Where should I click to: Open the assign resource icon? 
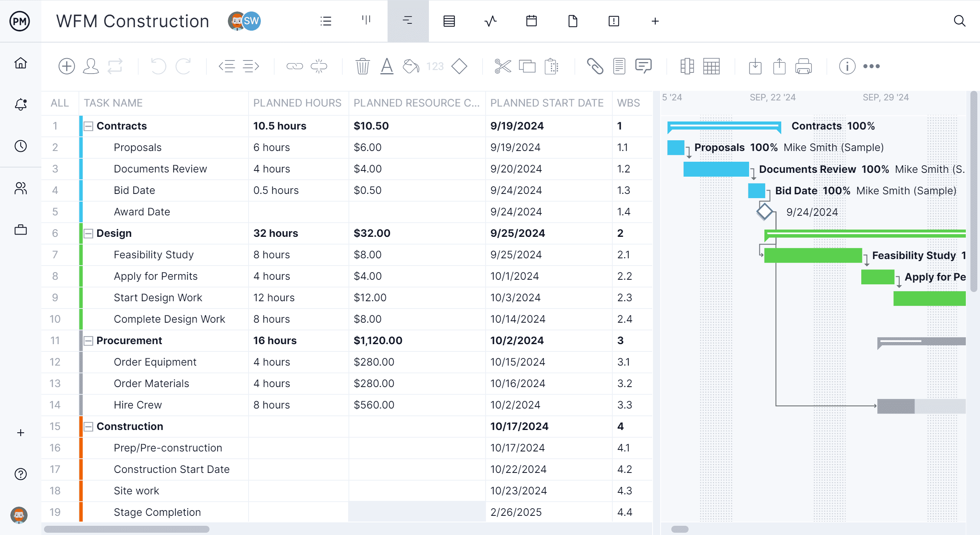click(x=91, y=66)
